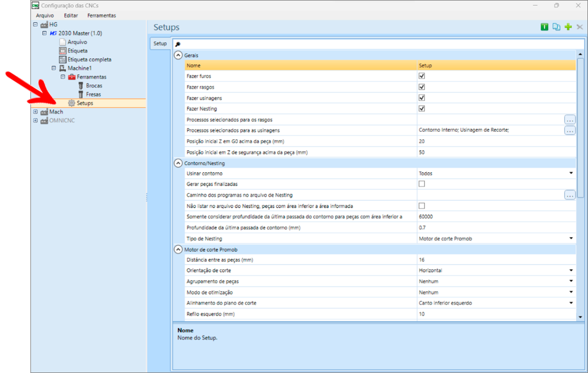Click the setup search filter field

[378, 44]
